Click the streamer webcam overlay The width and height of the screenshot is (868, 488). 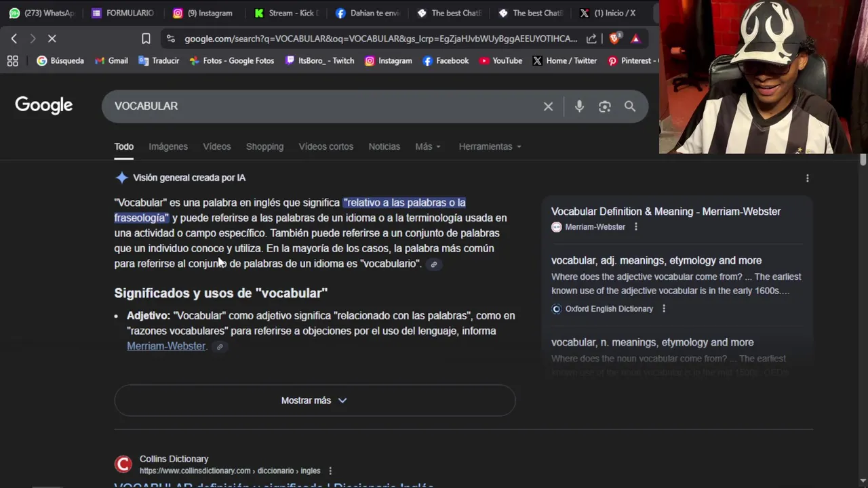click(764, 77)
